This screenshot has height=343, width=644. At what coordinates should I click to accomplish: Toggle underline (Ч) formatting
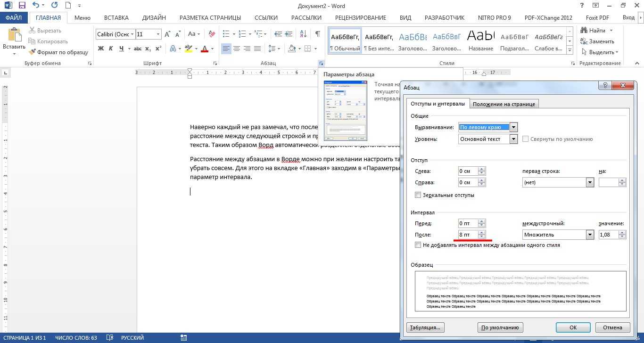point(122,49)
